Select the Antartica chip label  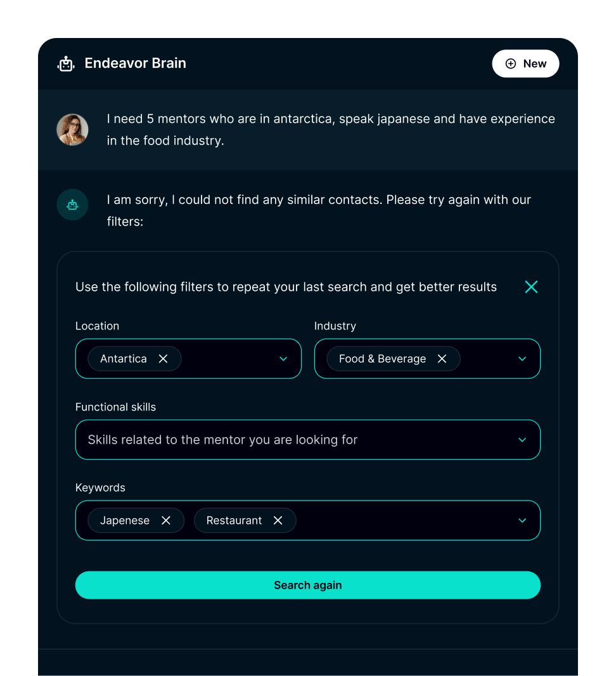[x=123, y=359]
